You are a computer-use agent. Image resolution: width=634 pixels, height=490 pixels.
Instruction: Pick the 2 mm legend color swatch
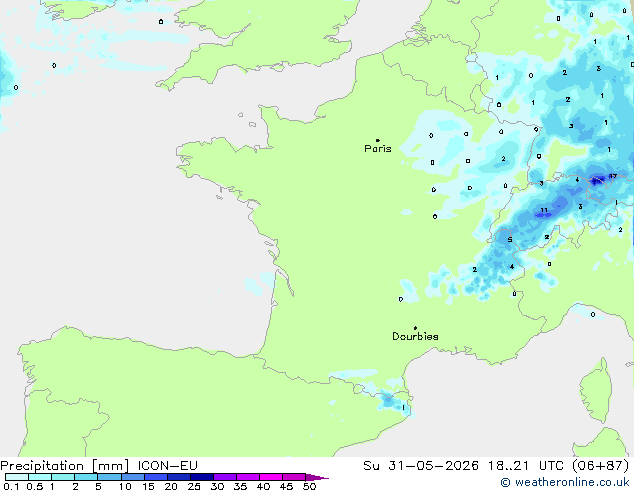tap(86, 477)
